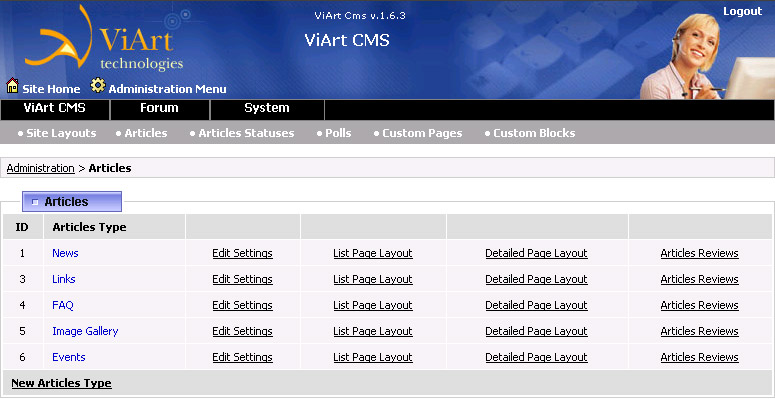The image size is (775, 399).
Task: Open the Site Home link
Action: pyautogui.click(x=51, y=89)
